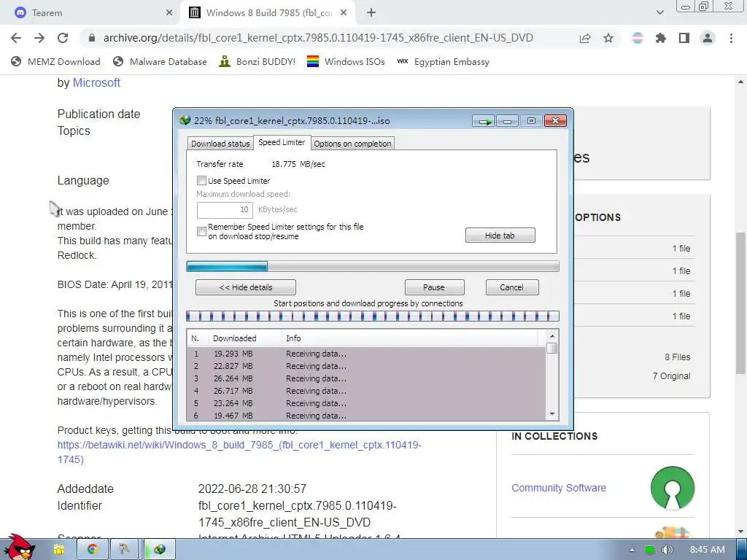Open Windows ISOs bookmark

(x=346, y=62)
